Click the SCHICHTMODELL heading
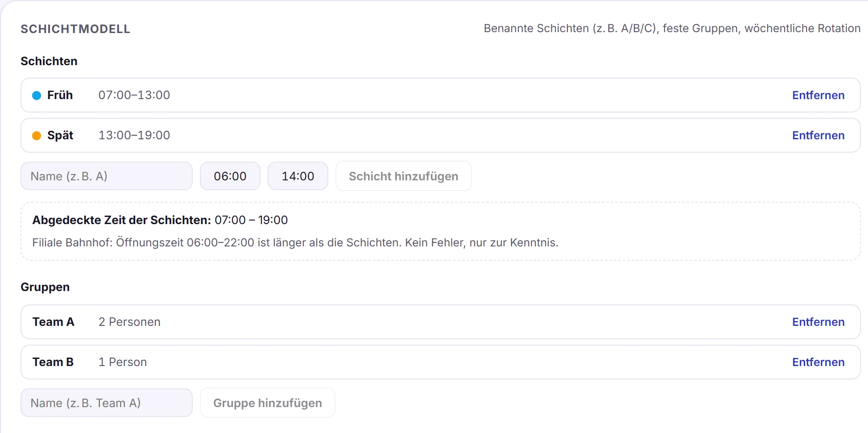Viewport: 868px width, 433px height. [x=75, y=29]
